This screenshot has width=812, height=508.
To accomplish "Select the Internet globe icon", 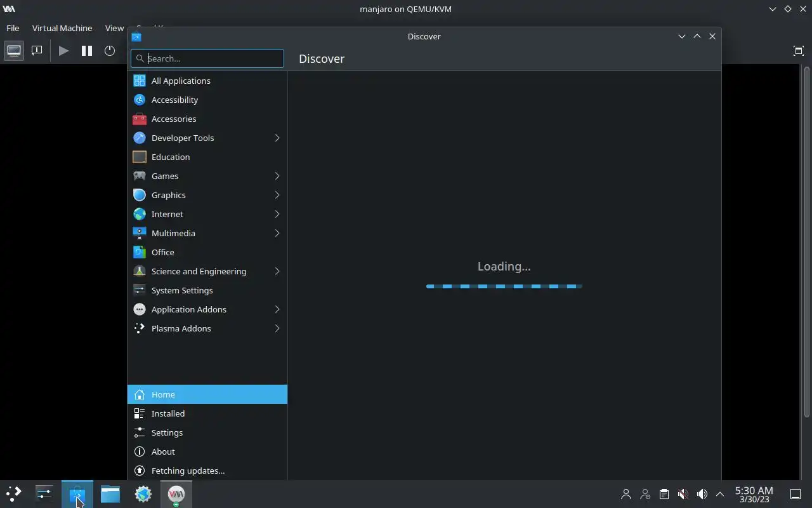I will [140, 214].
